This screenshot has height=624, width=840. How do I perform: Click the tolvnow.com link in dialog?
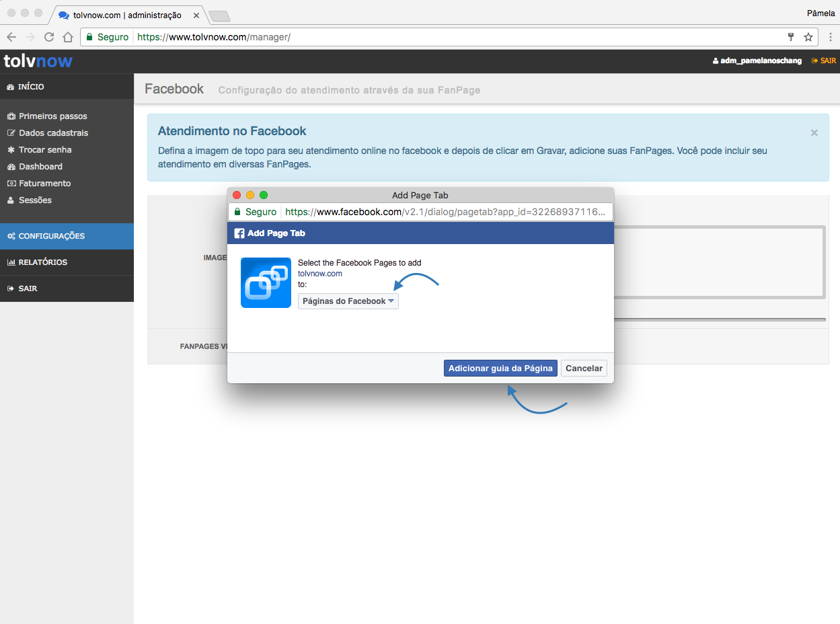click(x=320, y=274)
